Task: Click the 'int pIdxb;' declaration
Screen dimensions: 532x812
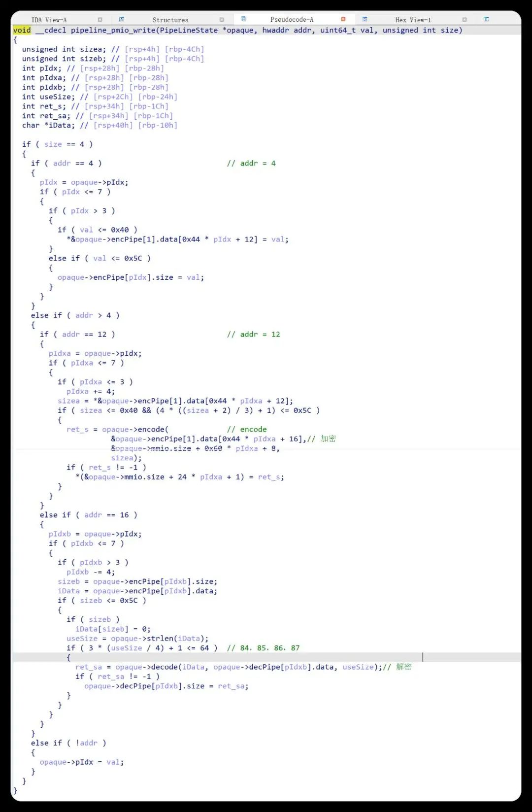Action: click(44, 87)
